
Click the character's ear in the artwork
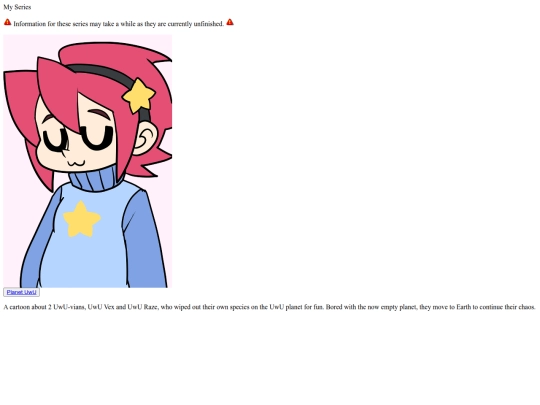pos(144,138)
